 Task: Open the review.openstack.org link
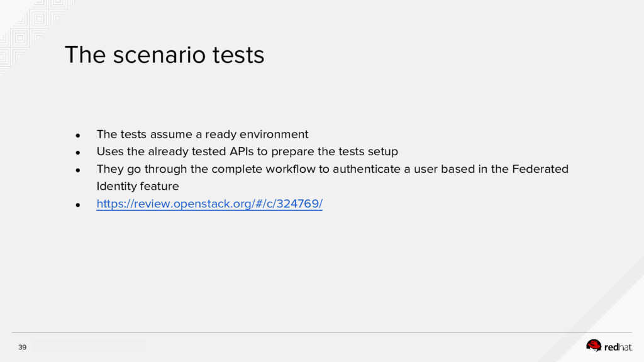(x=209, y=204)
